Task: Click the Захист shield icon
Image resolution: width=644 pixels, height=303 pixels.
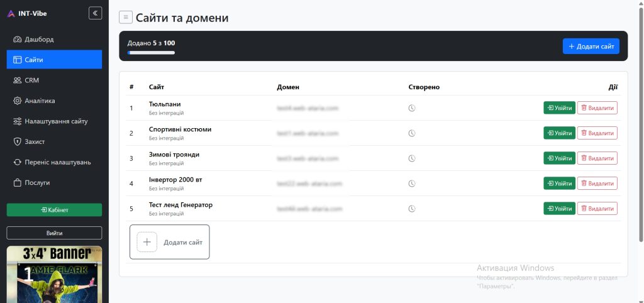Action: [17, 141]
